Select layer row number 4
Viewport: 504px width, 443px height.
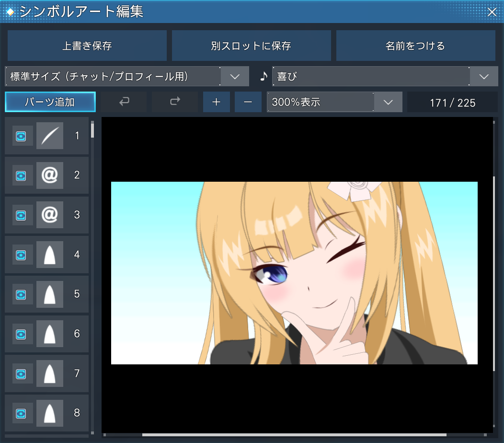[x=46, y=255]
